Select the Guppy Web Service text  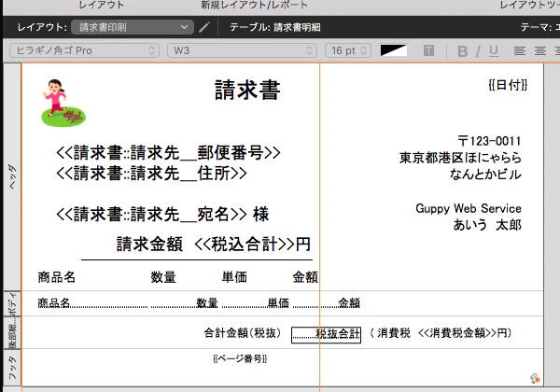pyautogui.click(x=469, y=208)
